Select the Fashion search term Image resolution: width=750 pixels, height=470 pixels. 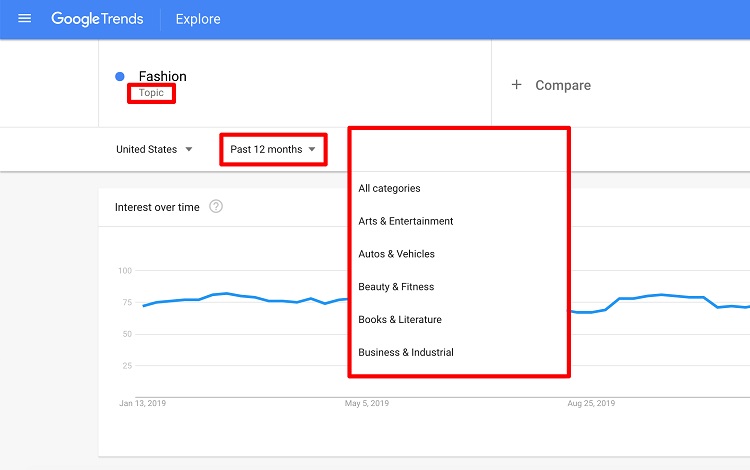click(163, 76)
